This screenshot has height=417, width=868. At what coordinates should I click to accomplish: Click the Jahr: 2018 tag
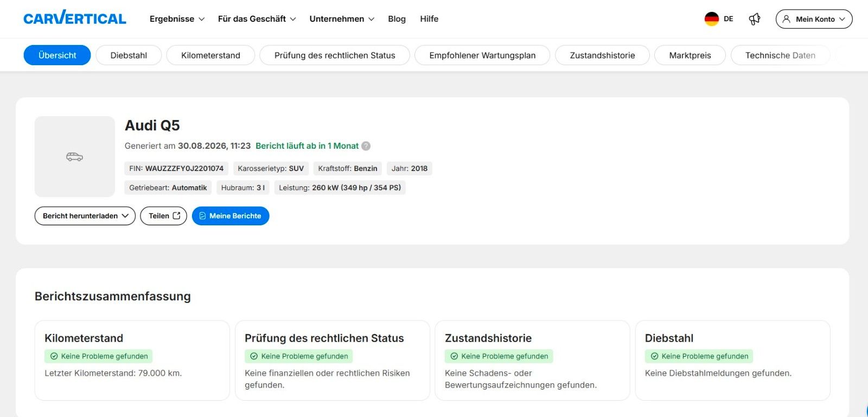410,168
